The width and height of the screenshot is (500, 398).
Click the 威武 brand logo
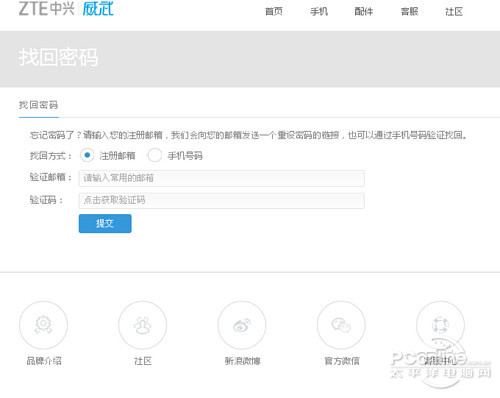pyautogui.click(x=98, y=8)
